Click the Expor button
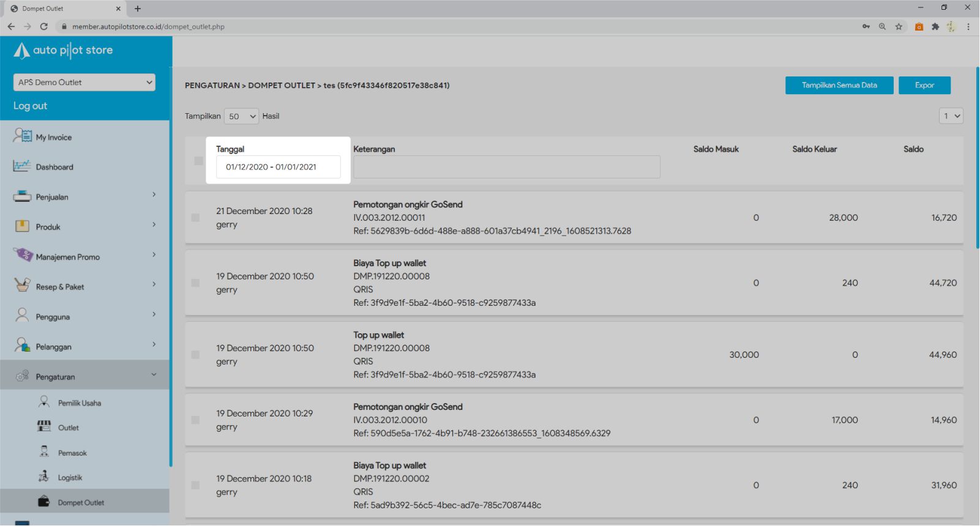Image resolution: width=980 pixels, height=526 pixels. (x=924, y=86)
